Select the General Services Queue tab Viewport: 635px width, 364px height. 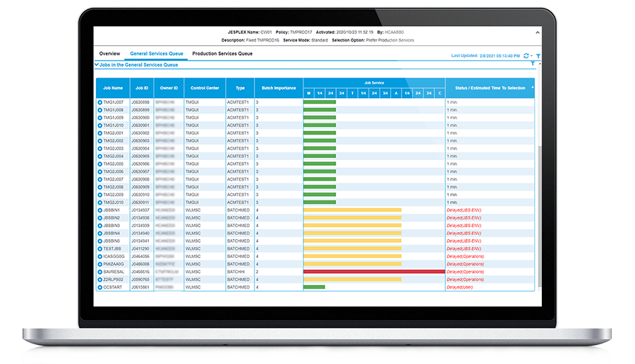point(156,54)
